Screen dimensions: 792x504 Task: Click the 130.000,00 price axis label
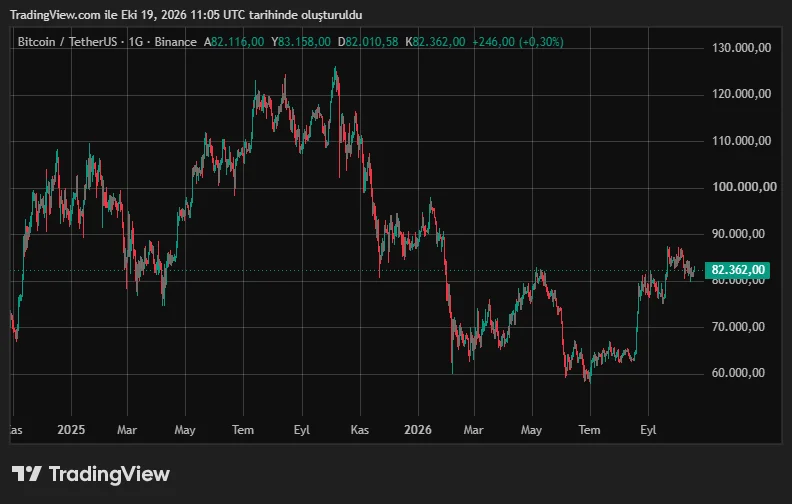741,48
